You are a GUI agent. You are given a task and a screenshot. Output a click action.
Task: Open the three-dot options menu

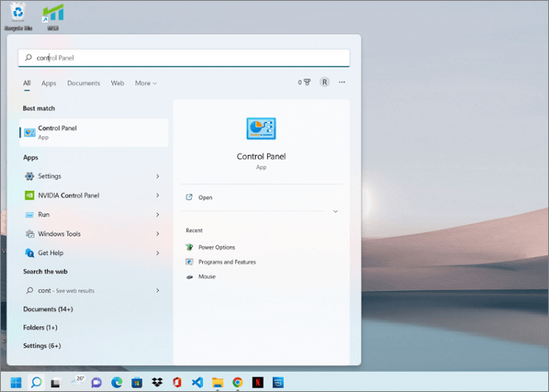[342, 82]
